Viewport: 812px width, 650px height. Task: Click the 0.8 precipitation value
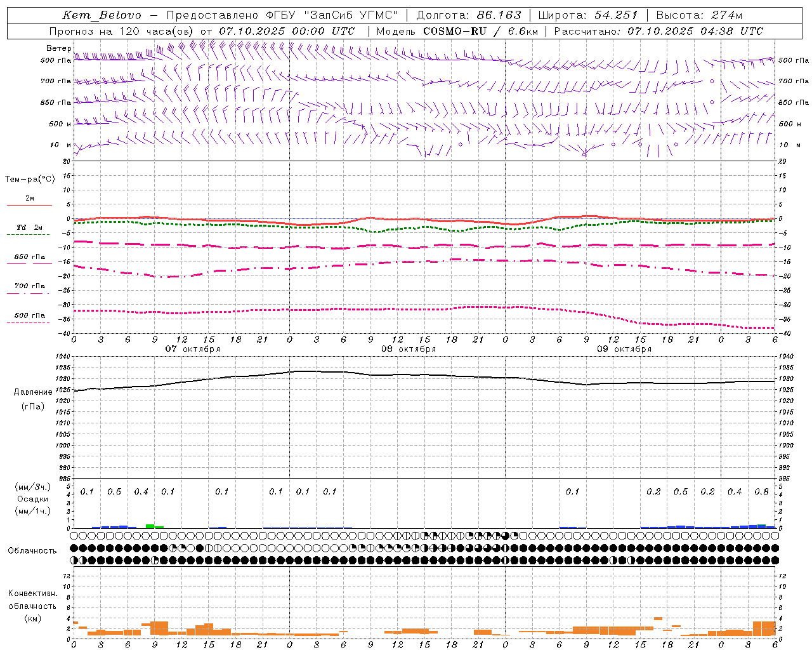[762, 492]
